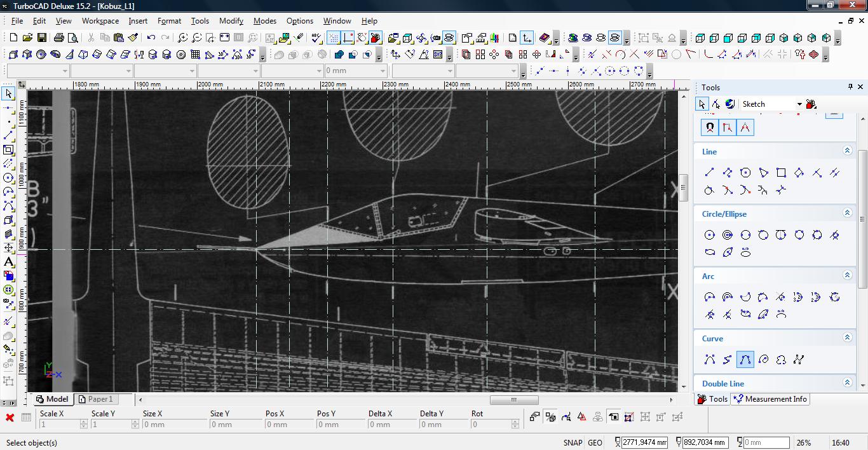Toggle the selected Spline curve tool
868x450 pixels.
pyautogui.click(x=745, y=359)
